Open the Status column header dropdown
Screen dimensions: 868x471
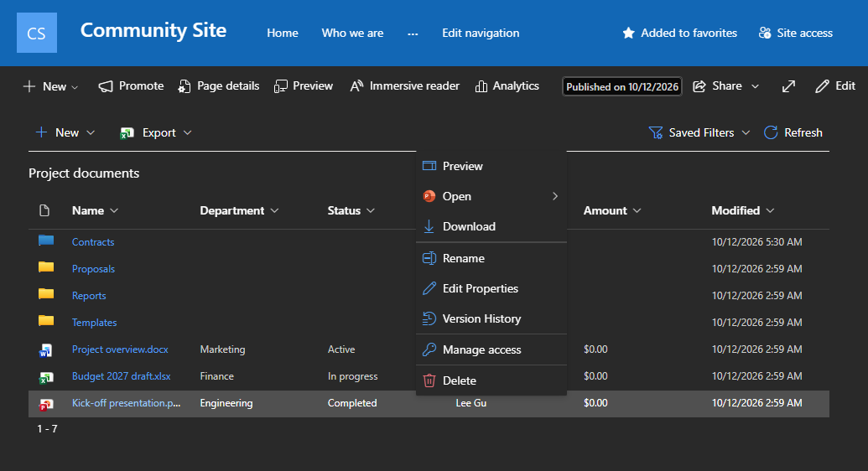(371, 211)
